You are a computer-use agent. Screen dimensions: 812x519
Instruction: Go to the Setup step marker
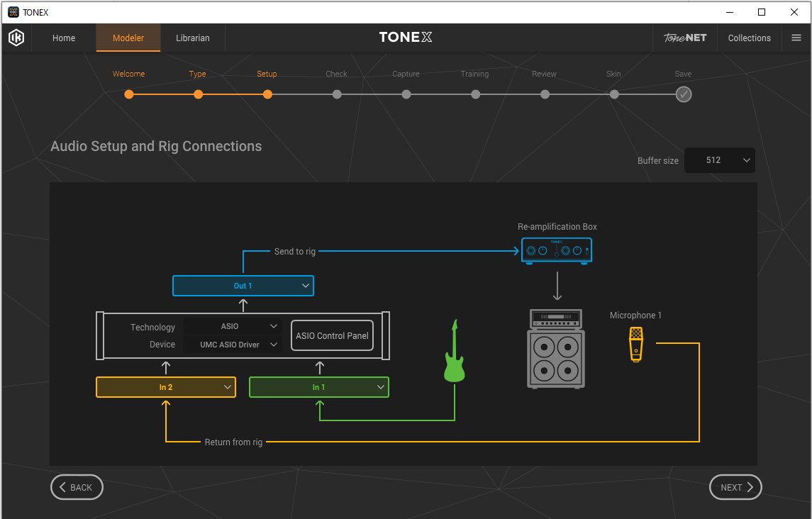[x=267, y=94]
